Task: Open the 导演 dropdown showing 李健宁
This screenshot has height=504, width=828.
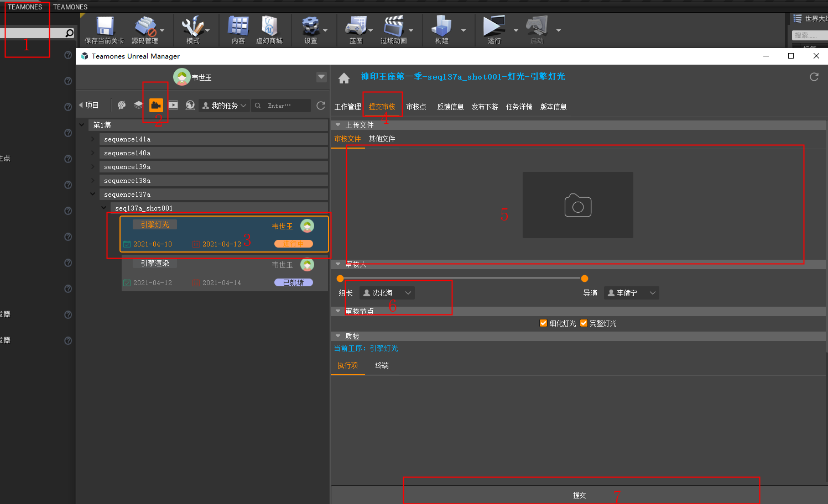Action: (631, 293)
